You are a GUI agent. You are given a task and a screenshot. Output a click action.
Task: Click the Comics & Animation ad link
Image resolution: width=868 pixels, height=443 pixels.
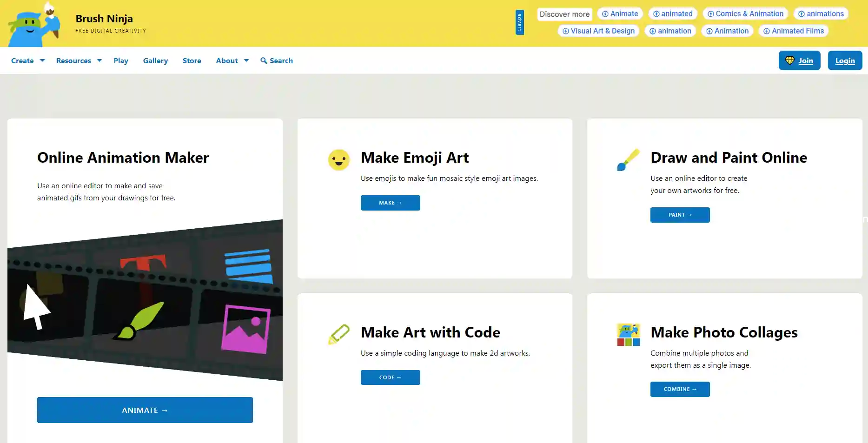[x=745, y=14]
